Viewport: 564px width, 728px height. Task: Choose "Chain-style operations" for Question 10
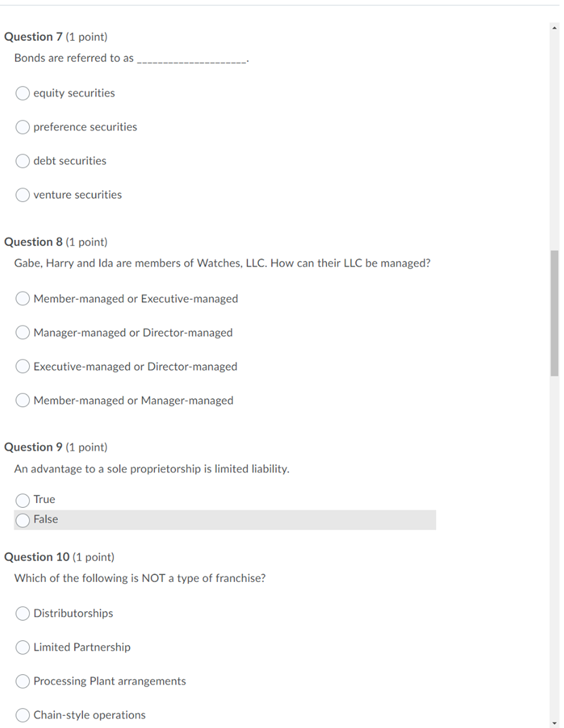coord(22,714)
